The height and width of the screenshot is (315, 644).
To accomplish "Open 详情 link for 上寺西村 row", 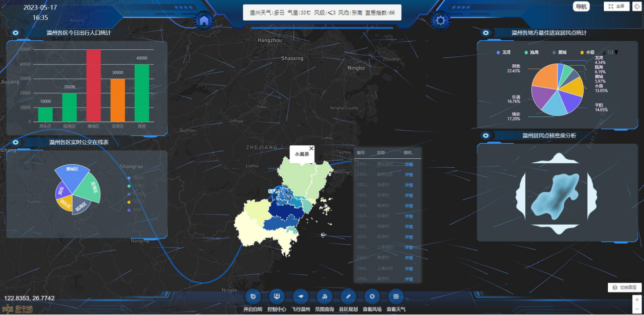I will pos(409,248).
